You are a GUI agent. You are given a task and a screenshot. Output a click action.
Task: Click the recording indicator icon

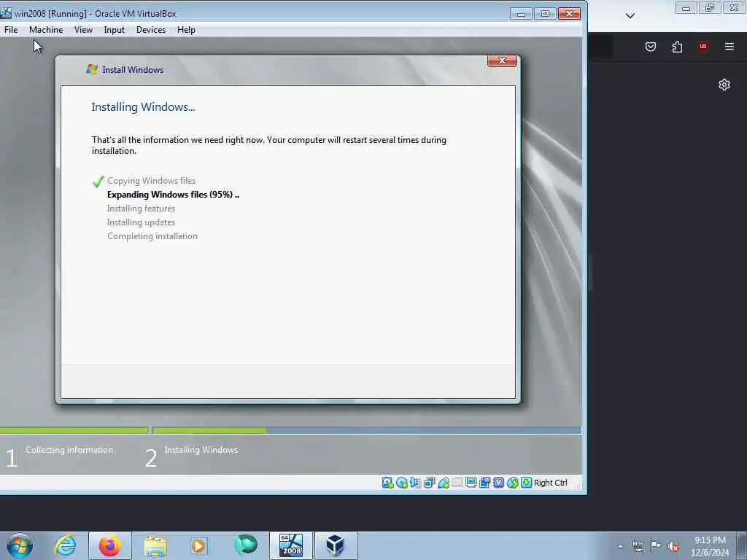pos(485,483)
